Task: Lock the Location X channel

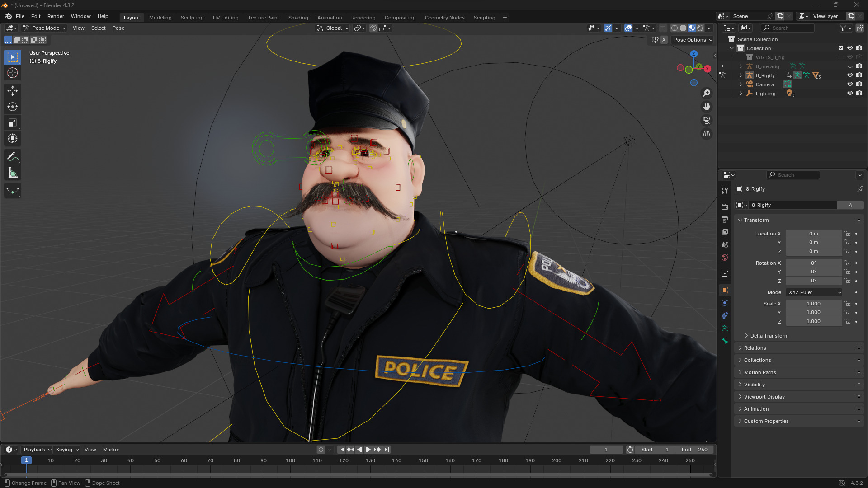Action: 848,234
